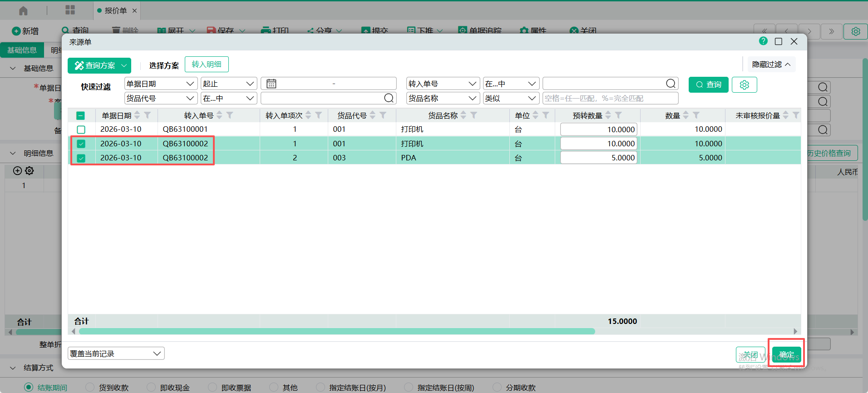Click the filter funnel on 货品名称 column
The width and height of the screenshot is (868, 393).
pyautogui.click(x=474, y=115)
